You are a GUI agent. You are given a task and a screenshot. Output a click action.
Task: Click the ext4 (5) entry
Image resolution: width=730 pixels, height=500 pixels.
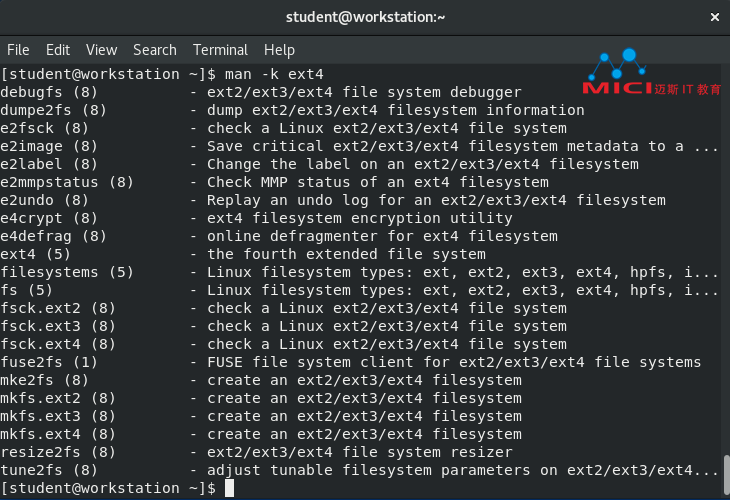pyautogui.click(x=35, y=254)
